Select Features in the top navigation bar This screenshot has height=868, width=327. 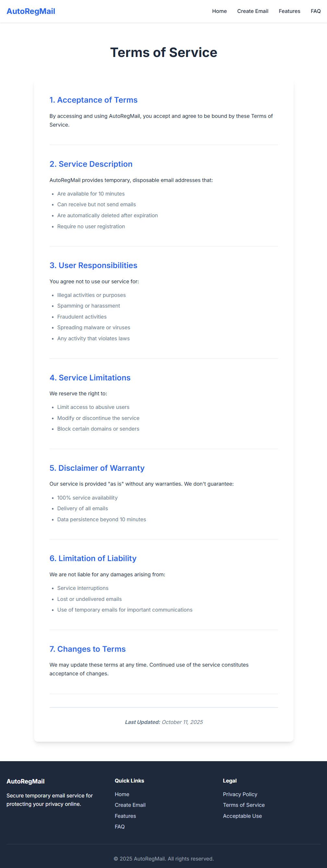click(x=289, y=11)
